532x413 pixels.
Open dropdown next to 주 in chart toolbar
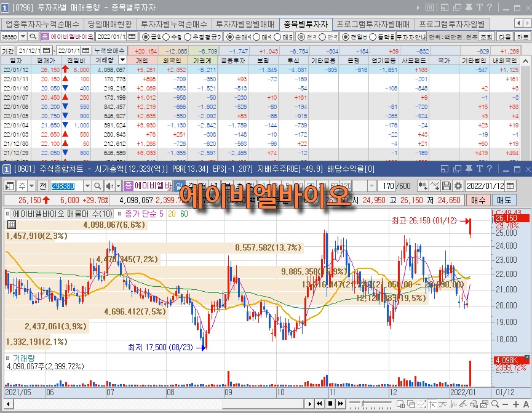(x=31, y=186)
